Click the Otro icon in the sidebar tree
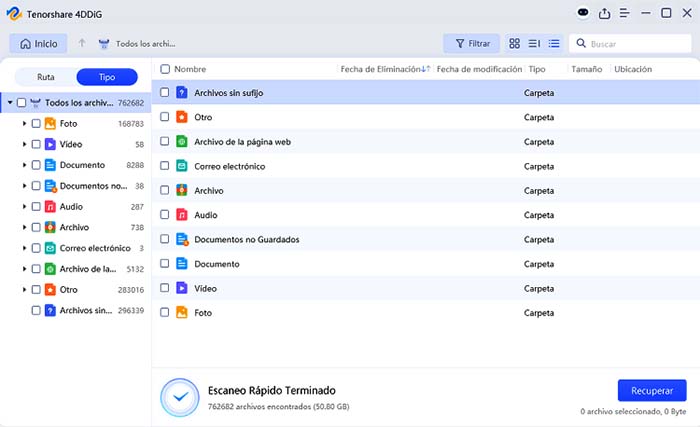This screenshot has height=427, width=700. (50, 289)
